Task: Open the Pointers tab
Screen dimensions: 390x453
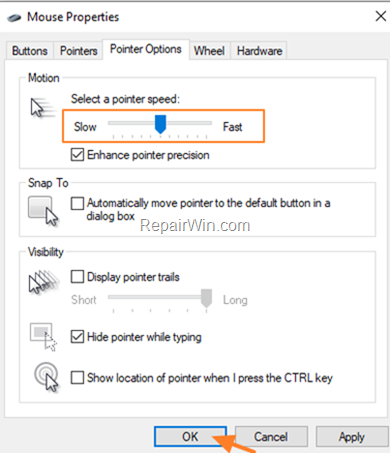Action: click(x=79, y=51)
